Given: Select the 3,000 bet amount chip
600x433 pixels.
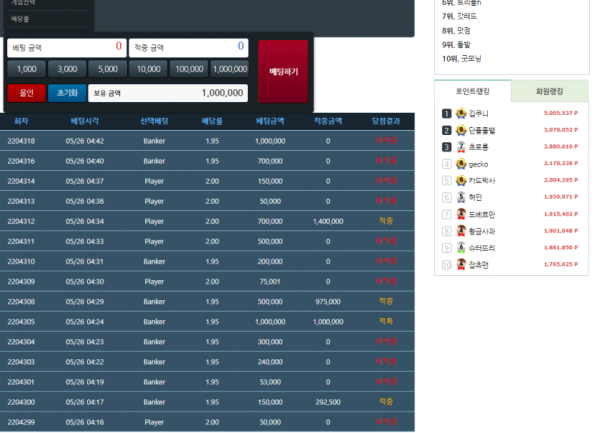Looking at the screenshot, I should click(67, 69).
